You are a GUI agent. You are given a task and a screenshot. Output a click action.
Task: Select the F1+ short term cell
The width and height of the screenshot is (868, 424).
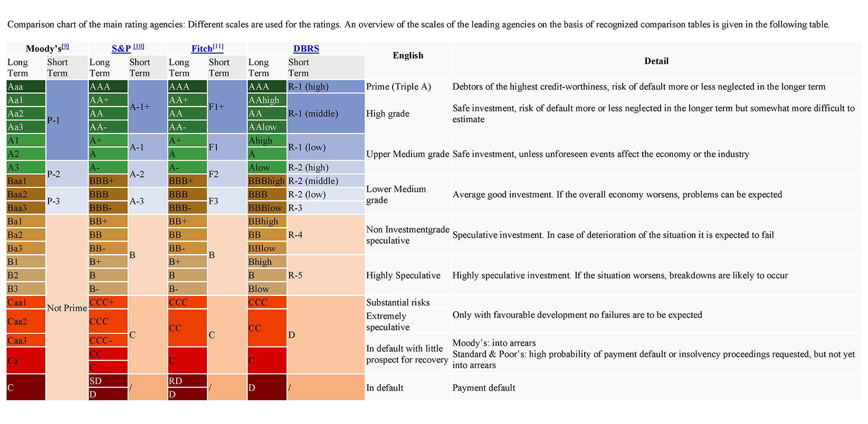point(226,107)
